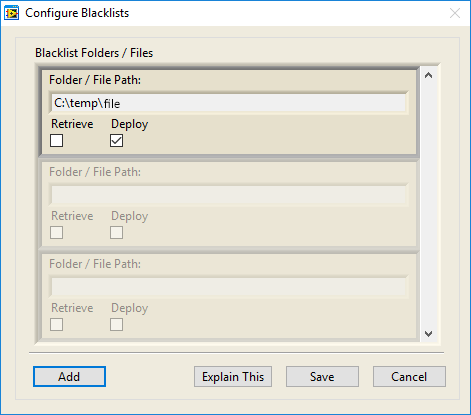The width and height of the screenshot is (471, 415).
Task: Select the second blacklist entry panel
Action: click(229, 204)
